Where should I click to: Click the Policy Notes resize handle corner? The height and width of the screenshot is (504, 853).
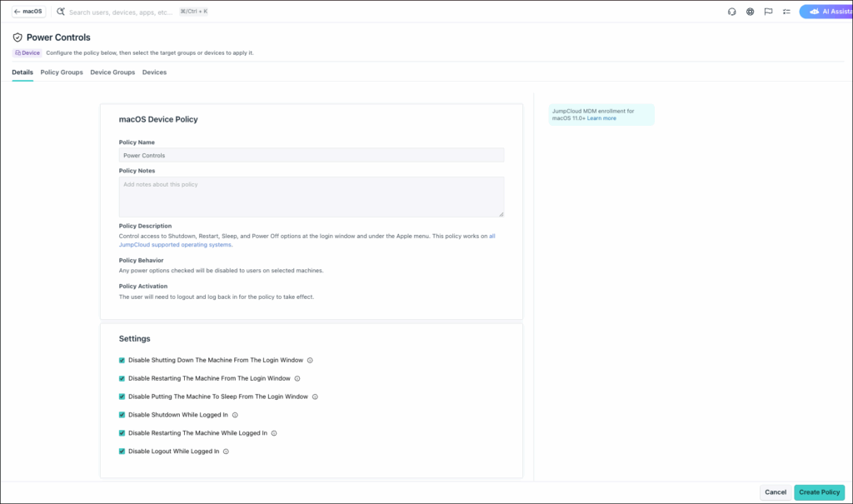[501, 214]
